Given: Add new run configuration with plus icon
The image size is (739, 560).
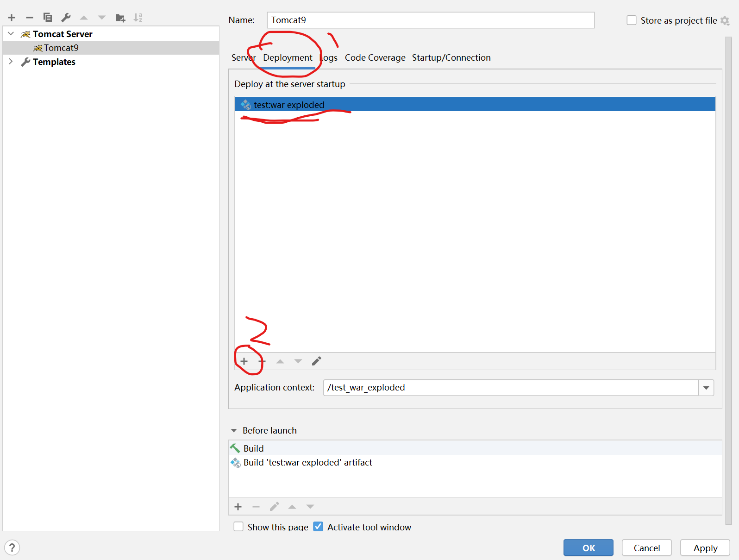Looking at the screenshot, I should click(12, 18).
